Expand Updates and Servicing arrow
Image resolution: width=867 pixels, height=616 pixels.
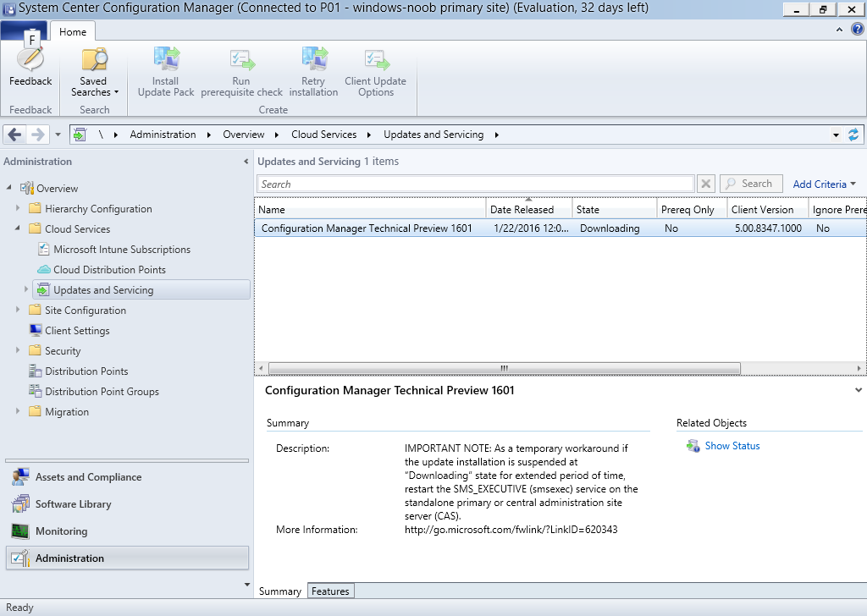click(x=26, y=289)
